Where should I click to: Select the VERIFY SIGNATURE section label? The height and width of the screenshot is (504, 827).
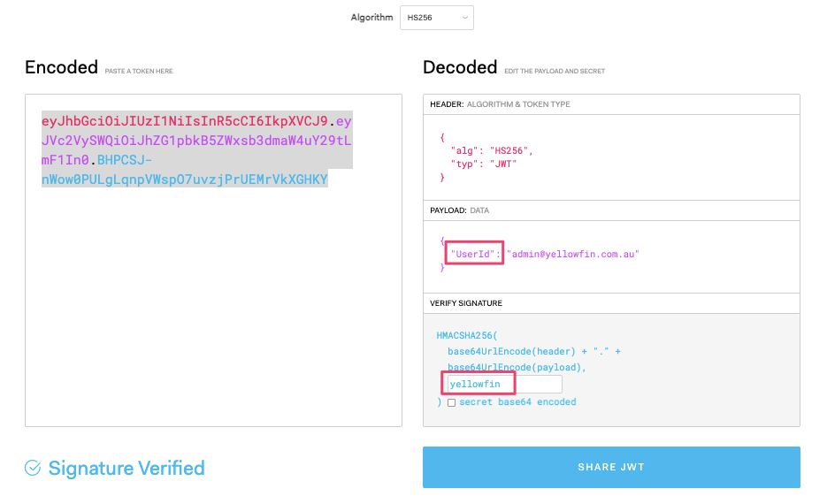(x=466, y=303)
